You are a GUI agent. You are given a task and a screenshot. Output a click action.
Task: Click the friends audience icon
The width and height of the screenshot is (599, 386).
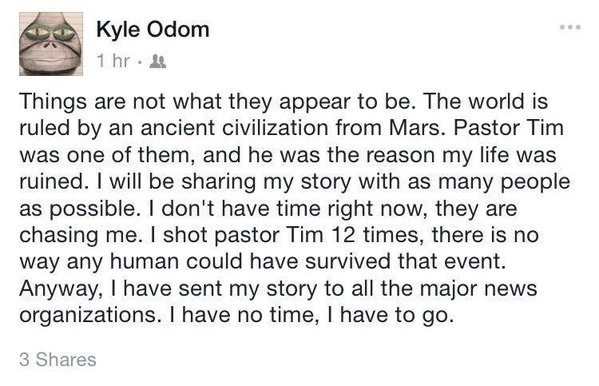tap(158, 61)
